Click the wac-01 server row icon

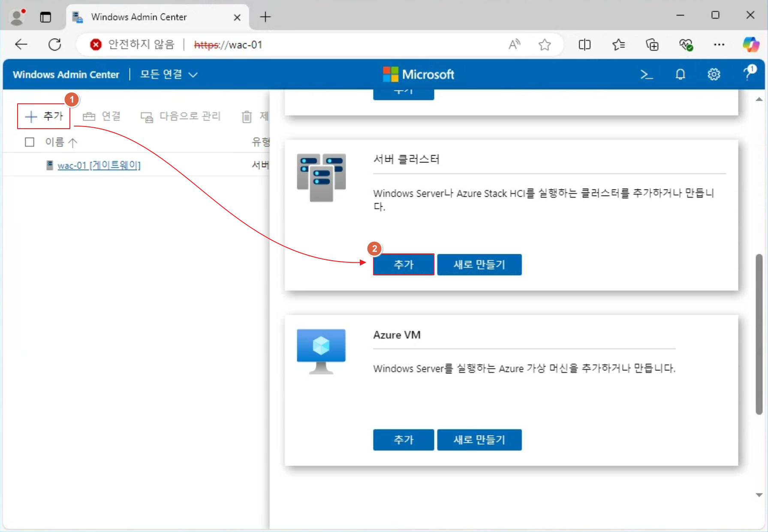coord(50,165)
